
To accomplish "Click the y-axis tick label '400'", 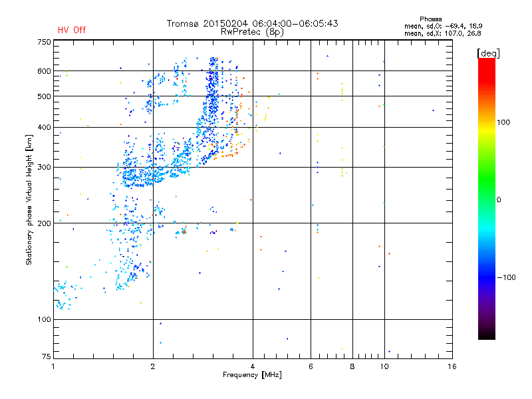I will point(44,127).
